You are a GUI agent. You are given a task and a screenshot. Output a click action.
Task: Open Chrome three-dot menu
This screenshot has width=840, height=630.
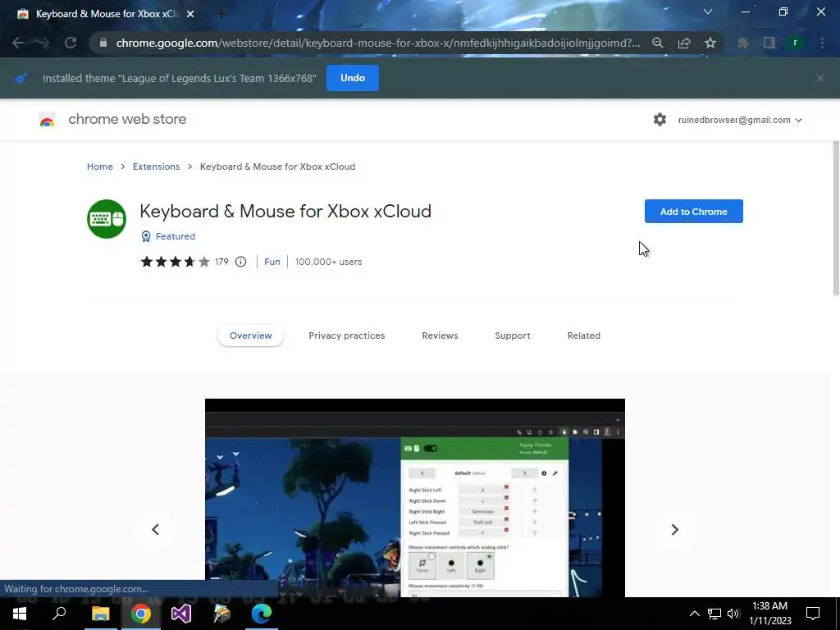pyautogui.click(x=822, y=43)
